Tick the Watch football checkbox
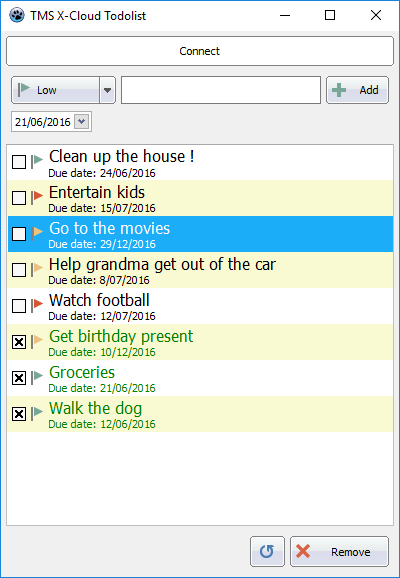Viewport: 400px width, 578px height. point(19,306)
